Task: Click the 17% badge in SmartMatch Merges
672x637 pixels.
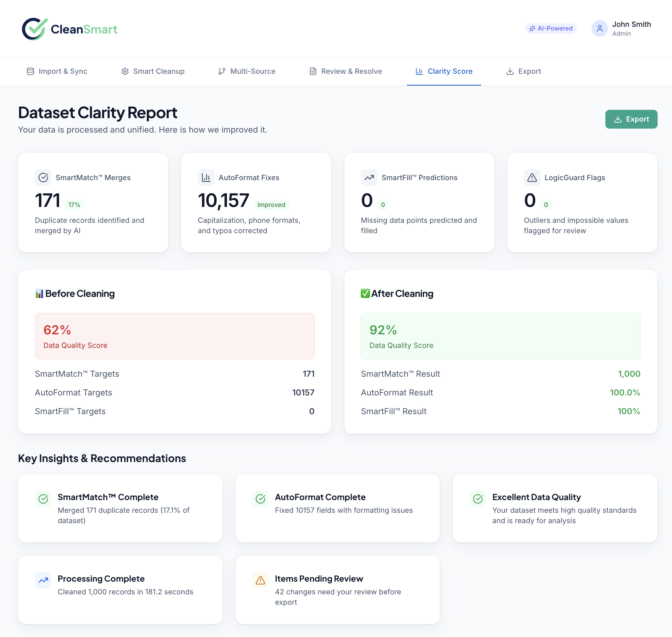Action: pos(74,205)
